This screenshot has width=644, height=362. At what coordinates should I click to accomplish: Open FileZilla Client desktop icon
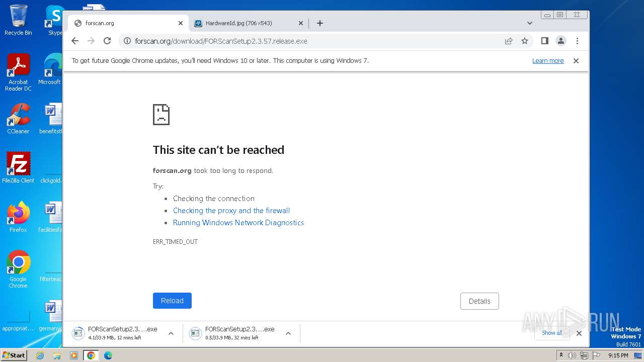pyautogui.click(x=18, y=167)
